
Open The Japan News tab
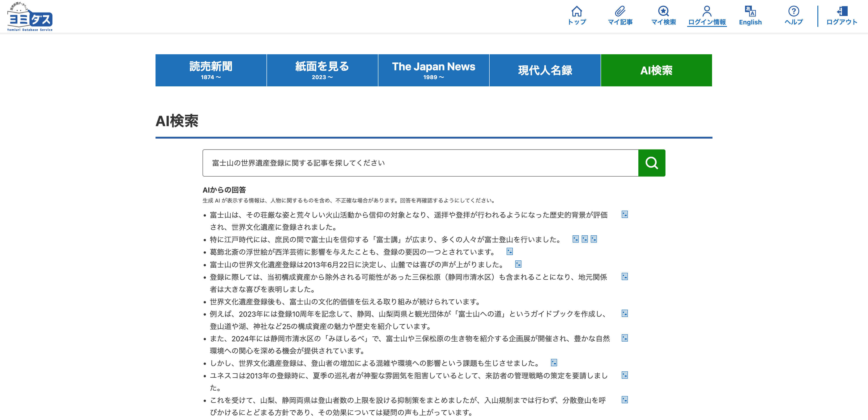(433, 70)
